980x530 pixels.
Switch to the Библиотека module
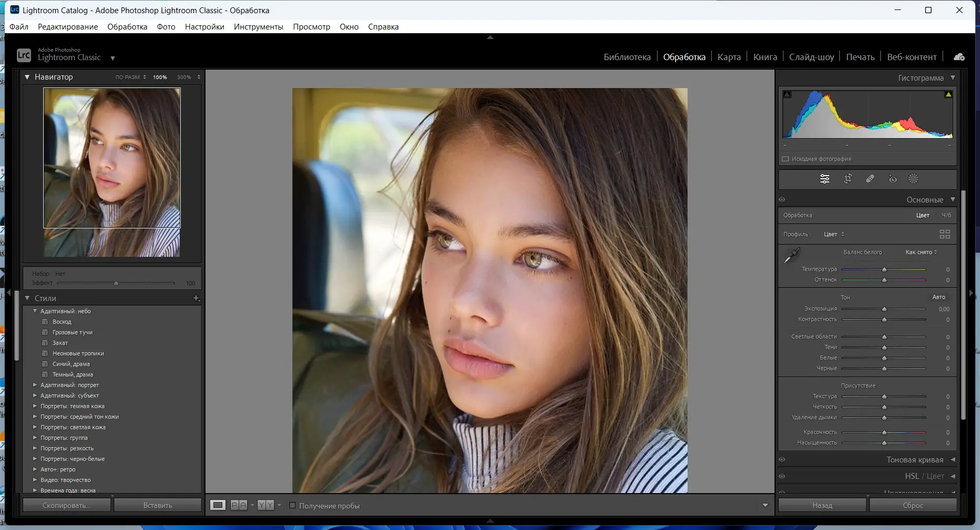627,57
